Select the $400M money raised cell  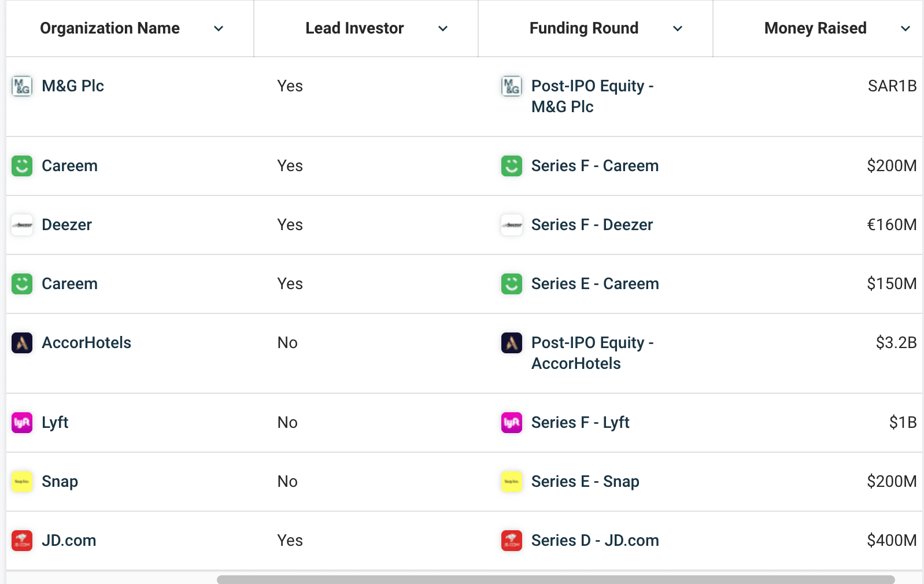point(892,541)
